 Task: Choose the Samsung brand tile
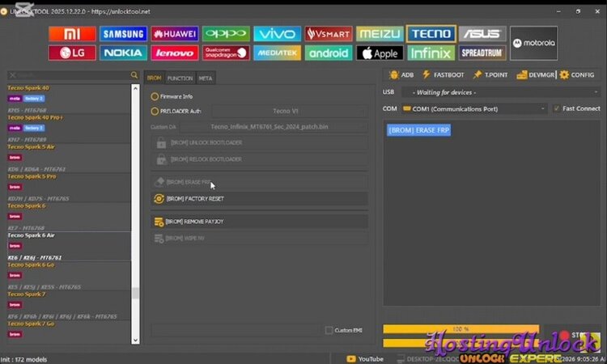click(123, 34)
